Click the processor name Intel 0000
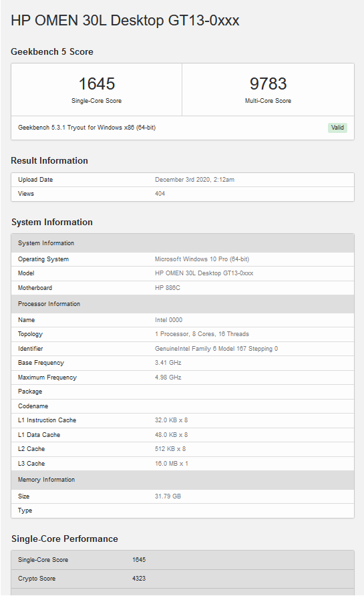This screenshot has width=364, height=596. 169,320
